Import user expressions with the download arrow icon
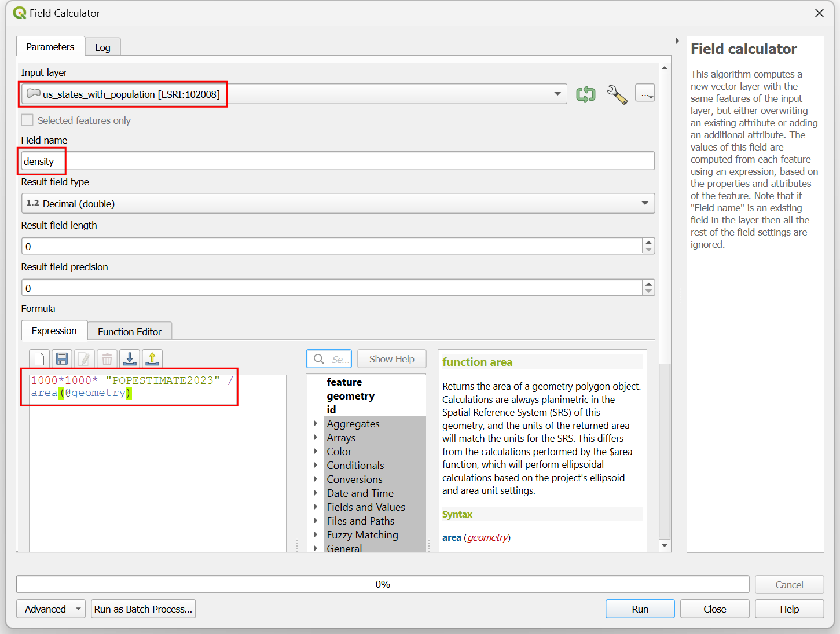The height and width of the screenshot is (634, 840). pyautogui.click(x=130, y=359)
